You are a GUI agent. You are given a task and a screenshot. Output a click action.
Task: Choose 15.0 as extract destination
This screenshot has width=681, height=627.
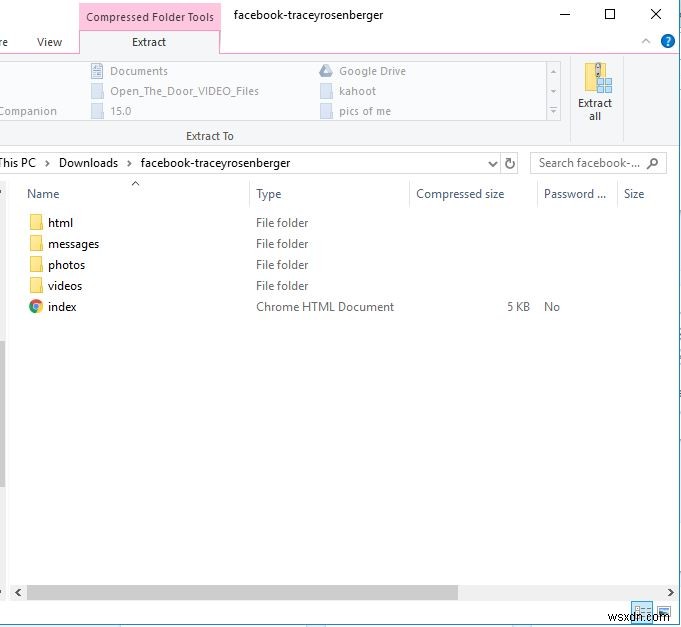(x=111, y=111)
